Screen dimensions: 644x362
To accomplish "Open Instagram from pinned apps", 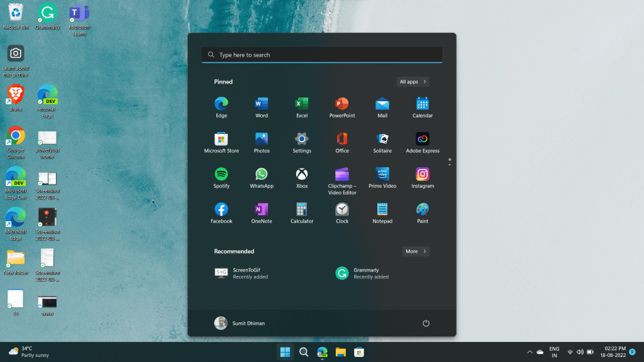I will [x=423, y=178].
